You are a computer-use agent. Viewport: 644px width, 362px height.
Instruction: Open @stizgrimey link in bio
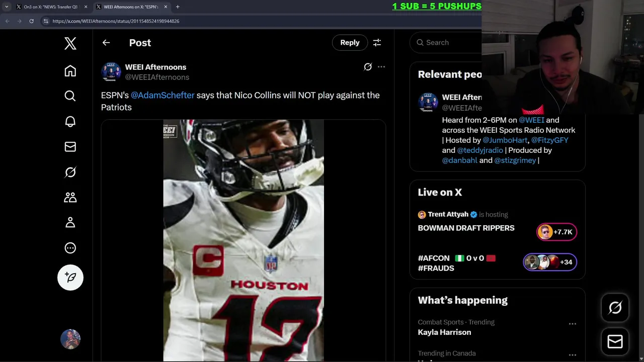[515, 160]
